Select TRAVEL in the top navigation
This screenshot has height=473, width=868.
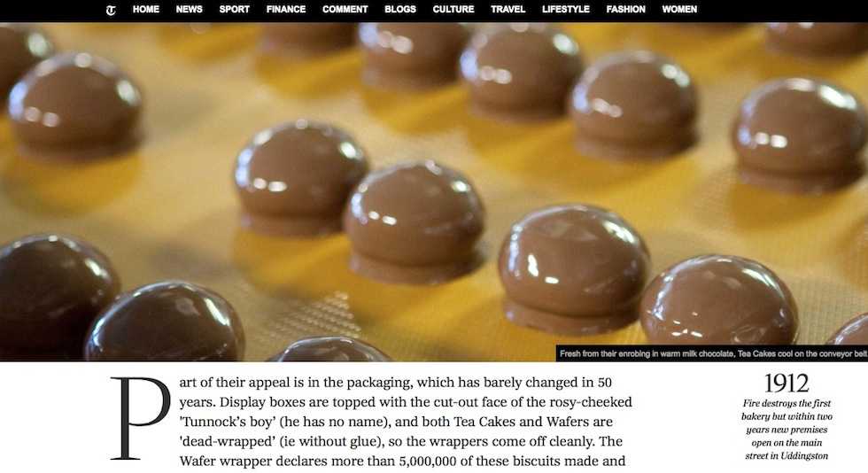pos(508,10)
